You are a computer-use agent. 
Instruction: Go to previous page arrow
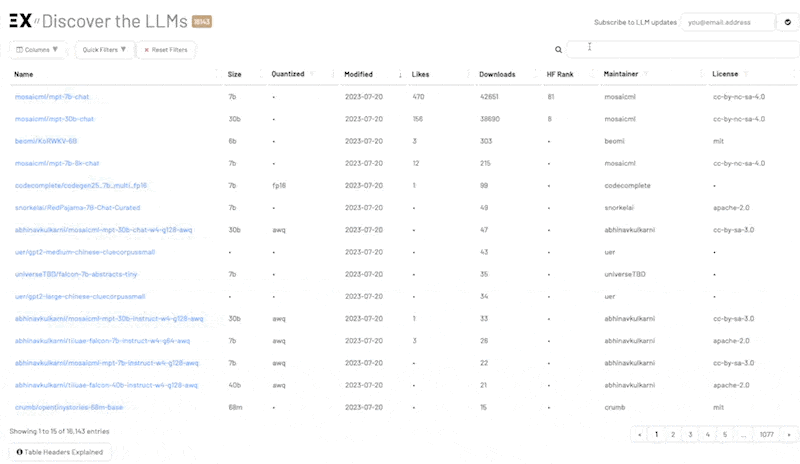click(639, 434)
